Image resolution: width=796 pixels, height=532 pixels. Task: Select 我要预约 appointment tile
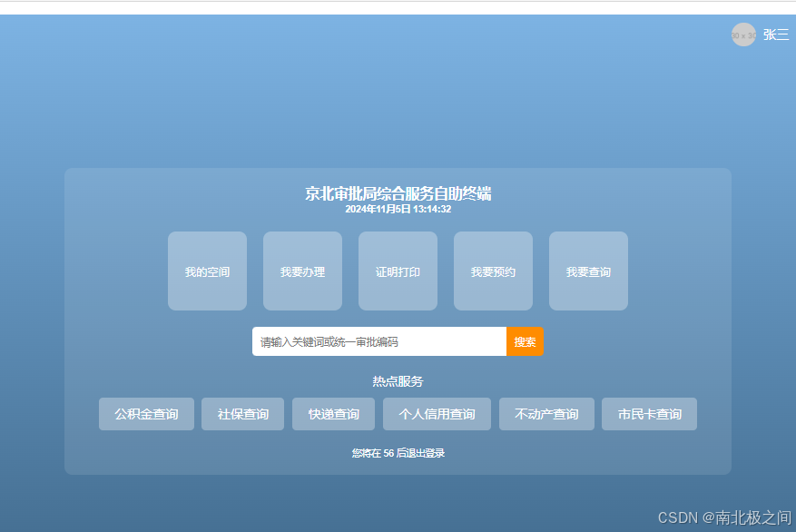click(493, 271)
